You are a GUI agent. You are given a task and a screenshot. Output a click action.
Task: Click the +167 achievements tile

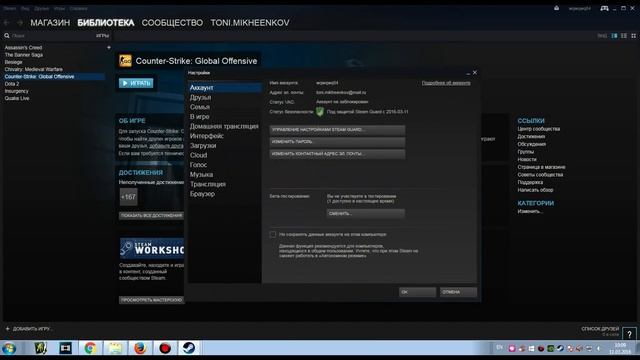pos(129,197)
